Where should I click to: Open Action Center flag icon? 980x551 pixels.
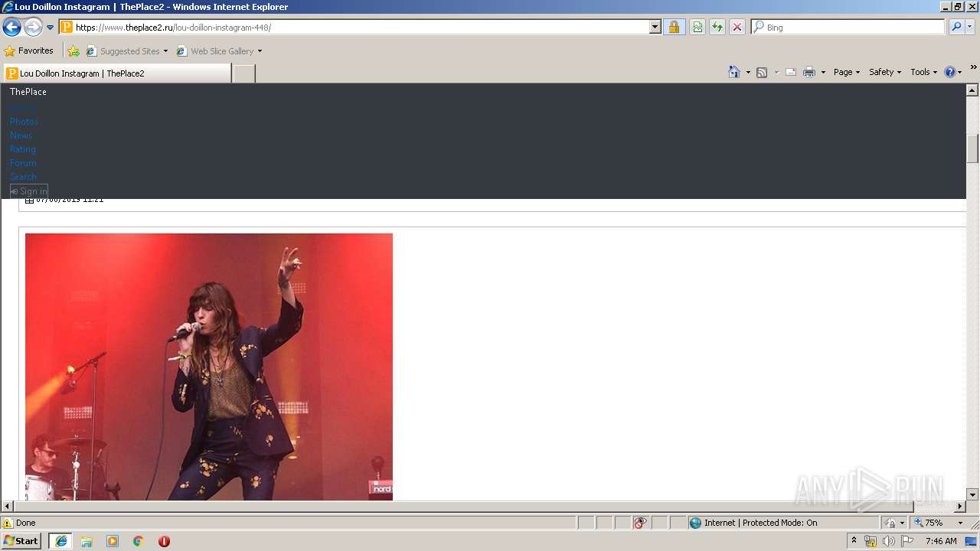907,541
